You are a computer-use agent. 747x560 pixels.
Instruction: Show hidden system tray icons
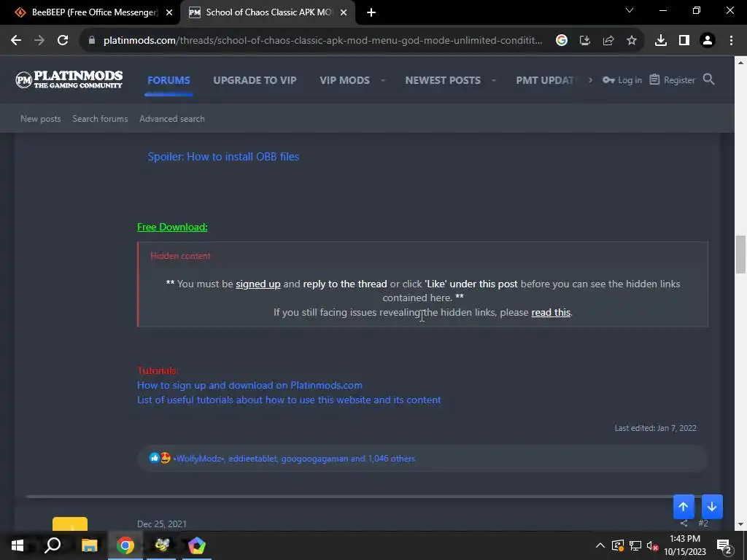pos(600,545)
